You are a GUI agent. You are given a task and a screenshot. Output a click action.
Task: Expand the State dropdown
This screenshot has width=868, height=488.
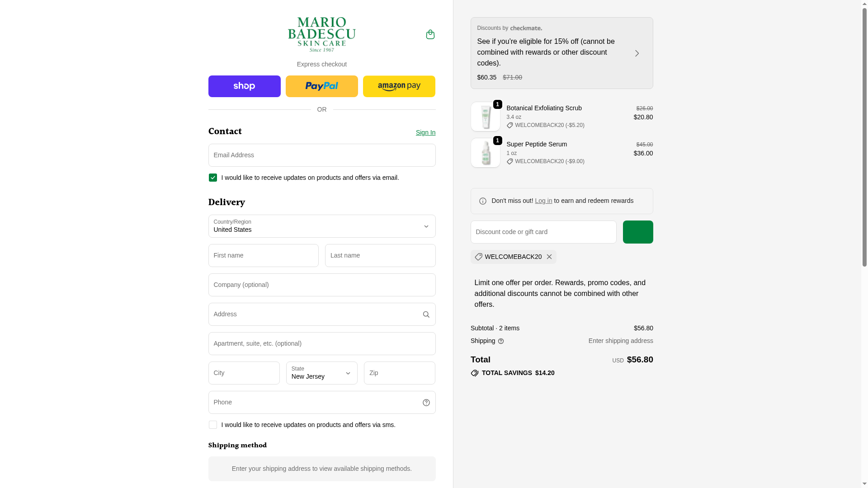(321, 373)
